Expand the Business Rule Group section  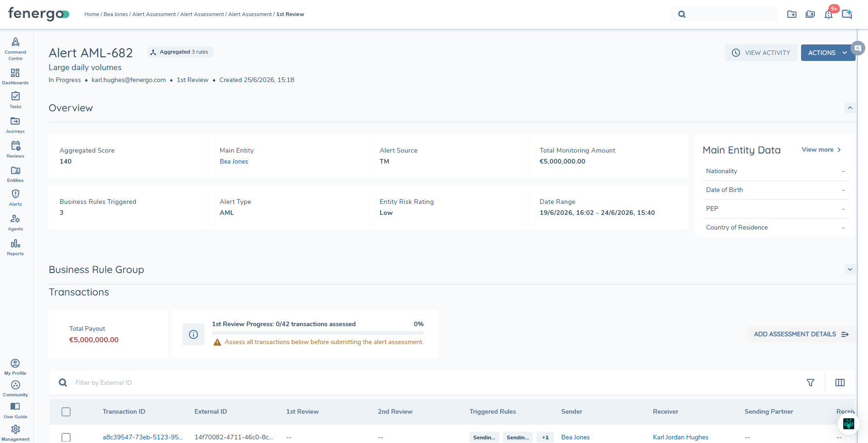[850, 269]
